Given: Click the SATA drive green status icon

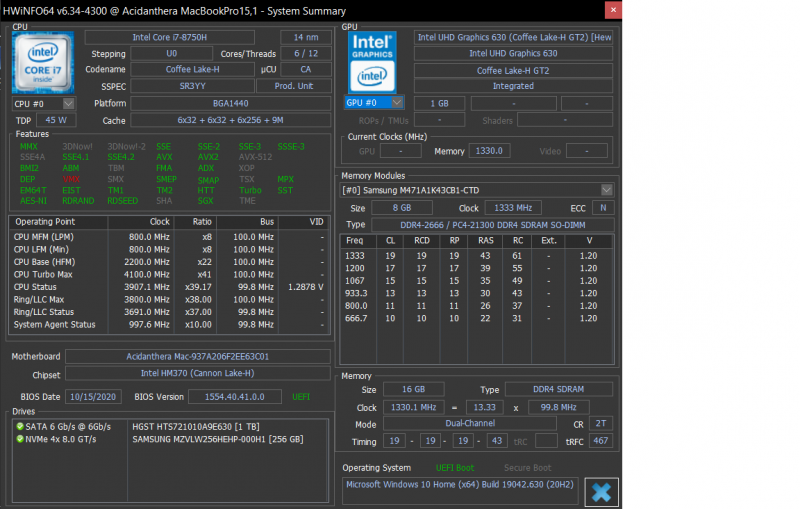Looking at the screenshot, I should tap(20, 426).
